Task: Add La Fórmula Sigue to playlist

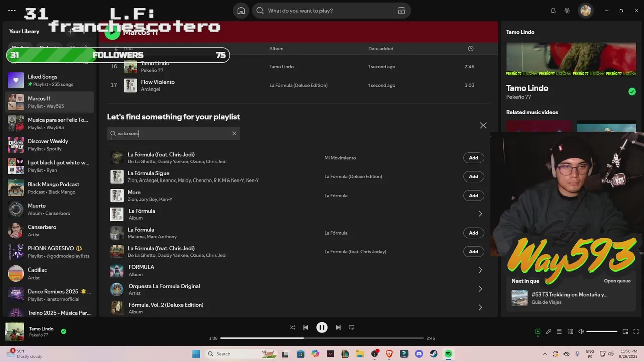Action: point(473,176)
